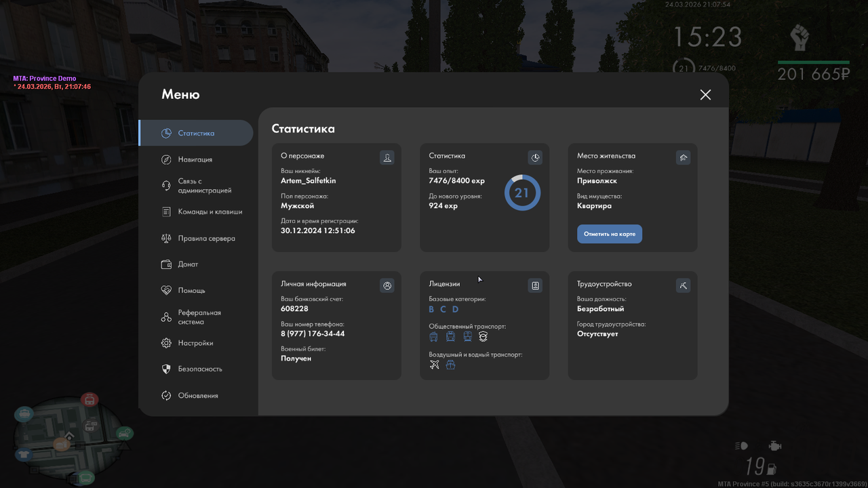Click the conductor cap license icon

[484, 337]
